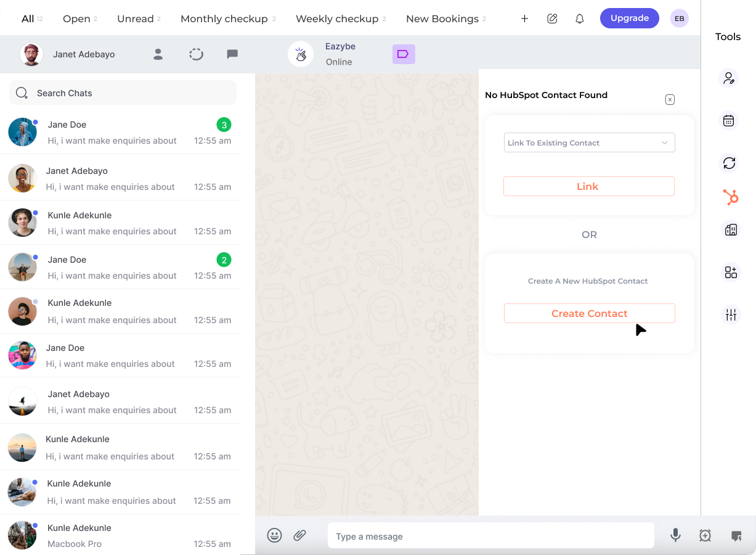Screen dimensions: 756x555
Task: Set a reminder using the clock-plus icon
Action: (705, 535)
